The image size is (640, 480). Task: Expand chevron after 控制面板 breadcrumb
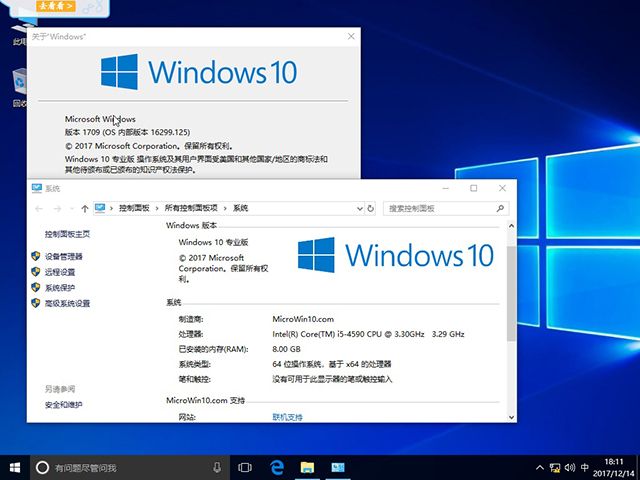[x=157, y=209]
